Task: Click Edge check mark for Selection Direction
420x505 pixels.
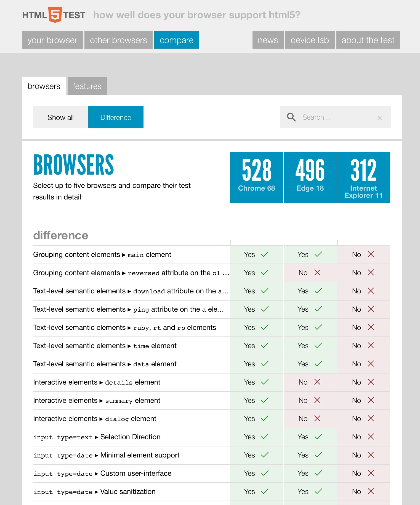Action: click(x=318, y=436)
